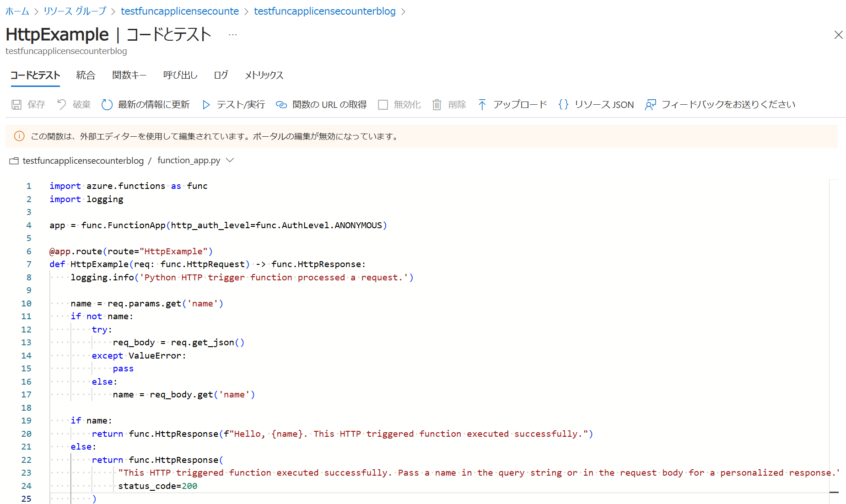
Task: Click the 削除 button label
Action: click(x=457, y=105)
